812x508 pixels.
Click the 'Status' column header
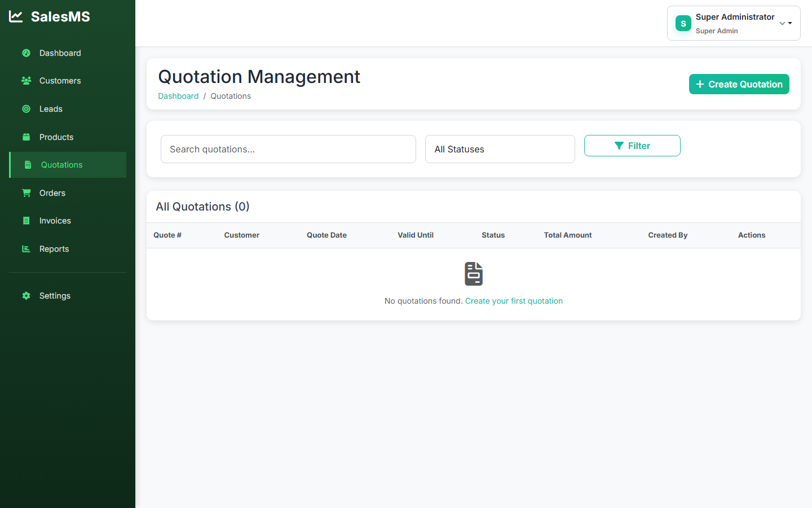click(493, 235)
